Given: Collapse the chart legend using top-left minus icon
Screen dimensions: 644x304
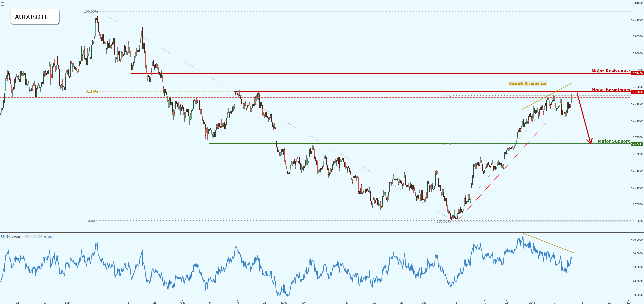Looking at the screenshot, I should (2, 4).
